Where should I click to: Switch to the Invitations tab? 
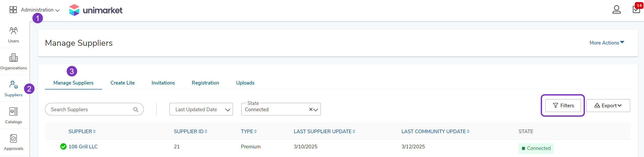(x=163, y=83)
